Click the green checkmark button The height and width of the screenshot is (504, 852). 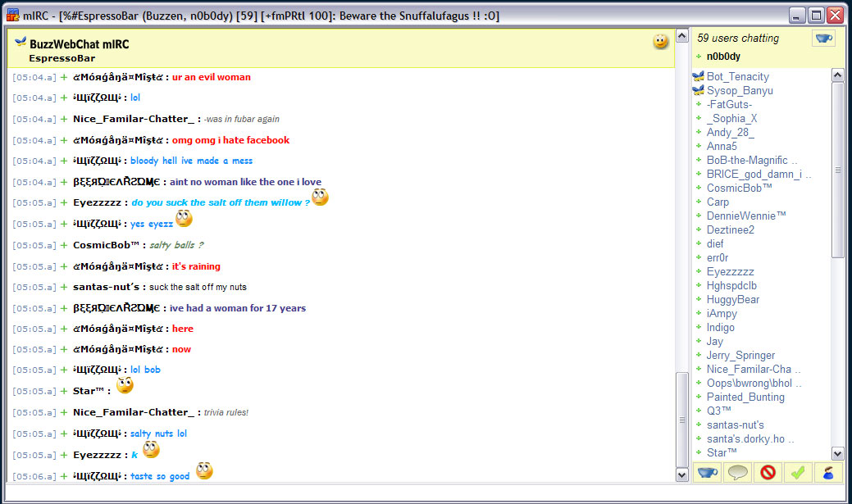(798, 473)
